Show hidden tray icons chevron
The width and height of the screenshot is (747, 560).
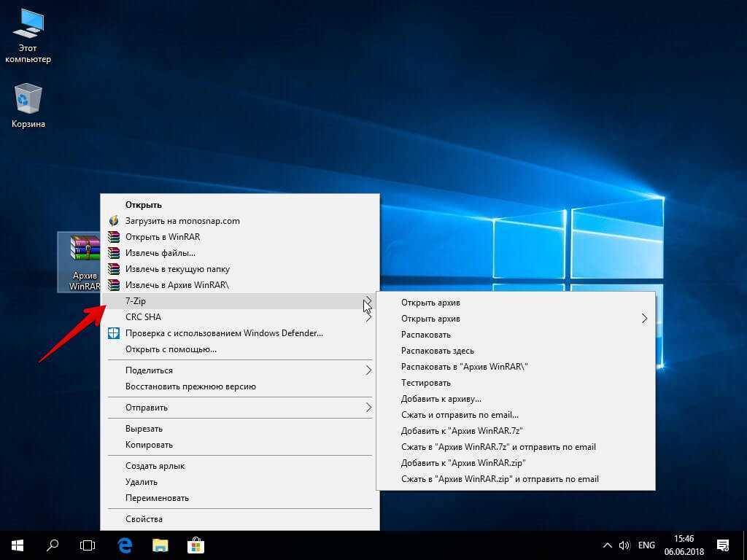[608, 545]
